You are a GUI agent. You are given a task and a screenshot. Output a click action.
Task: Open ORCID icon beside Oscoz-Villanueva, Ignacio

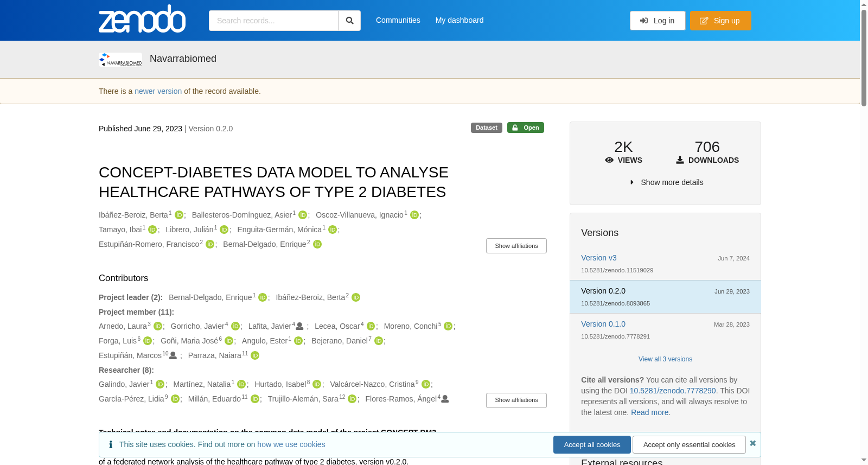tap(414, 215)
